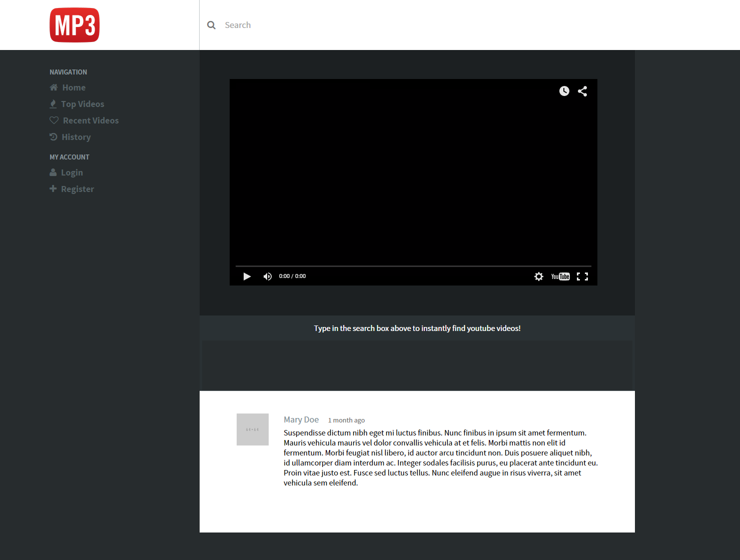Mute the video volume speaker

tap(268, 276)
